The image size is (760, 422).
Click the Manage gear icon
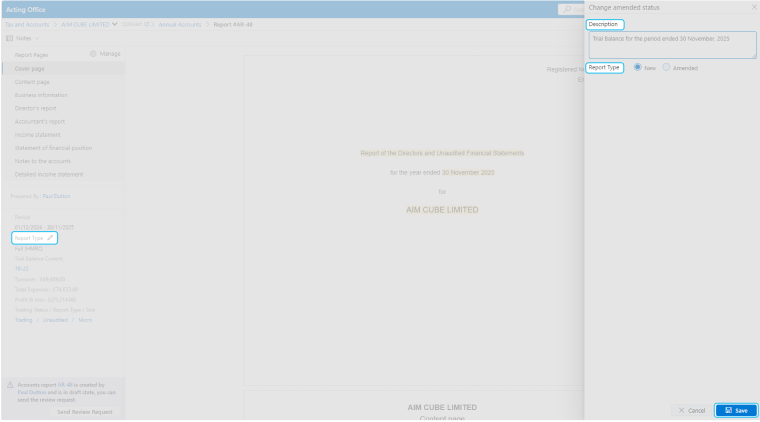(93, 54)
